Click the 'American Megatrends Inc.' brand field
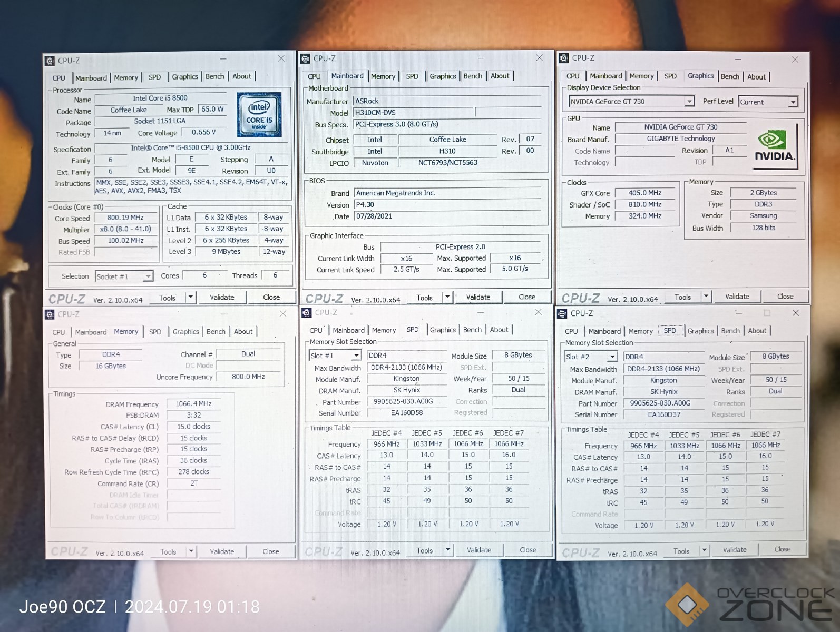This screenshot has width=840, height=632. (x=448, y=193)
